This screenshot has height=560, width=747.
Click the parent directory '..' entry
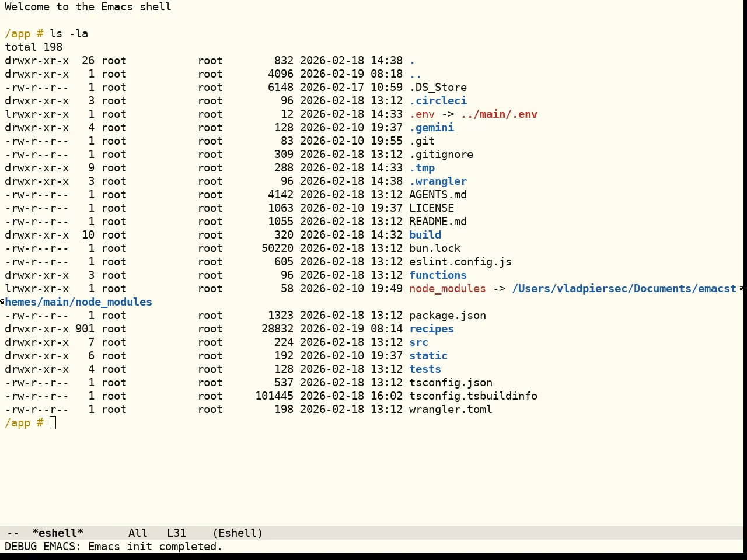416,74
